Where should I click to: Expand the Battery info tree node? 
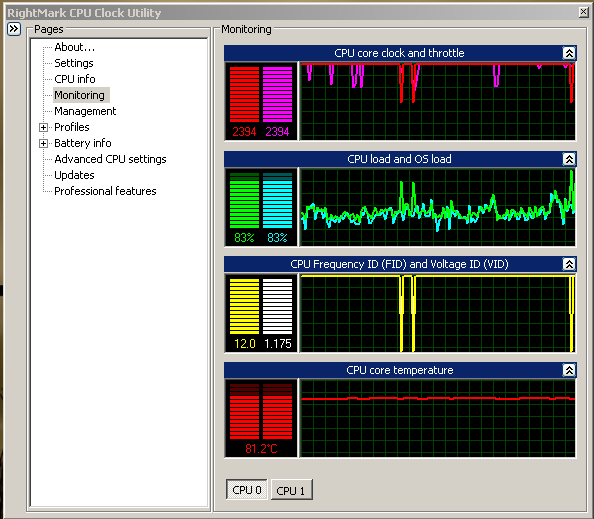click(44, 143)
